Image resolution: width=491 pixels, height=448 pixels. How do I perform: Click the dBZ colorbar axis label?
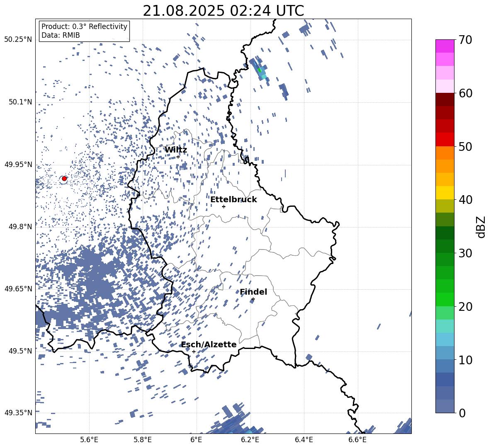pyautogui.click(x=481, y=227)
